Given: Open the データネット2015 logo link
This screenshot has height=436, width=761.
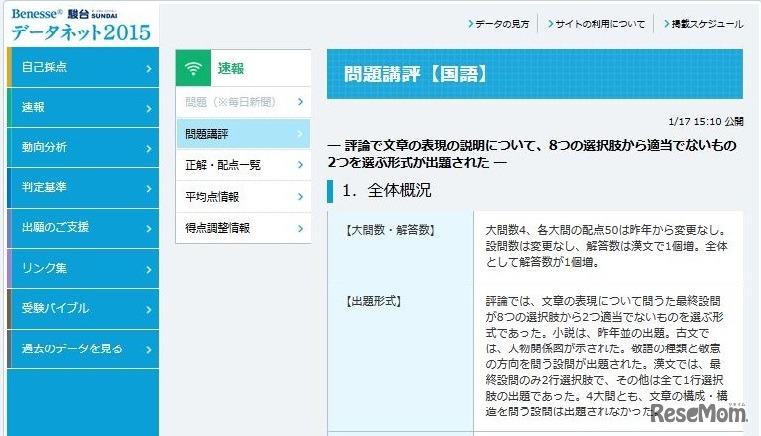Looking at the screenshot, I should click(x=81, y=25).
